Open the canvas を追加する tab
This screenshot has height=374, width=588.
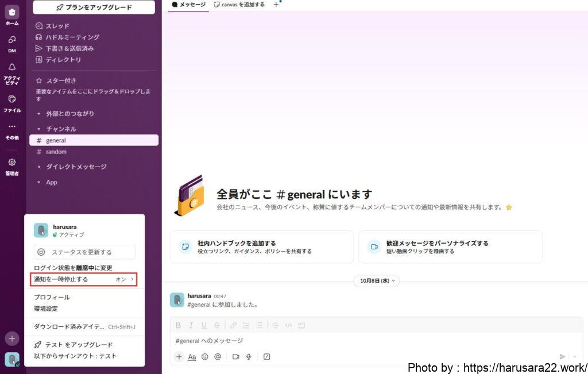point(239,5)
